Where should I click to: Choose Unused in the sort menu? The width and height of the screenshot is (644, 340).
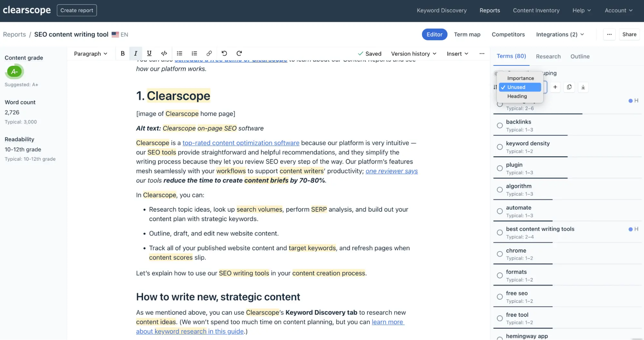click(x=520, y=87)
